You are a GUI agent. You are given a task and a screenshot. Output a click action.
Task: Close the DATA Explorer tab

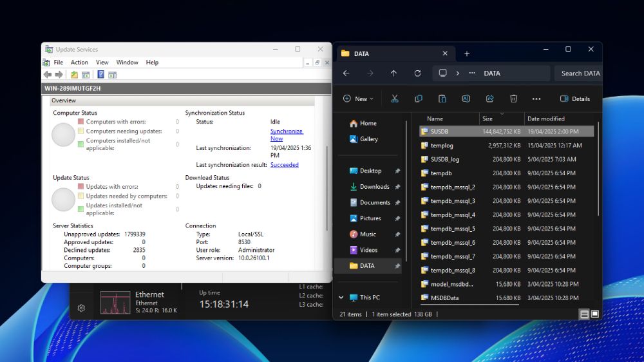445,53
